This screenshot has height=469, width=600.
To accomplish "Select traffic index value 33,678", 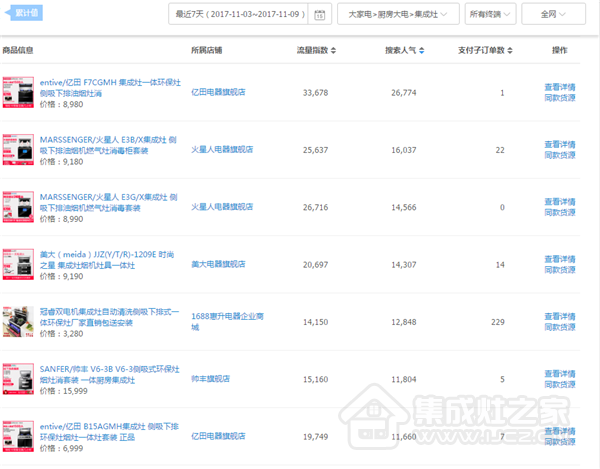I will tap(315, 93).
